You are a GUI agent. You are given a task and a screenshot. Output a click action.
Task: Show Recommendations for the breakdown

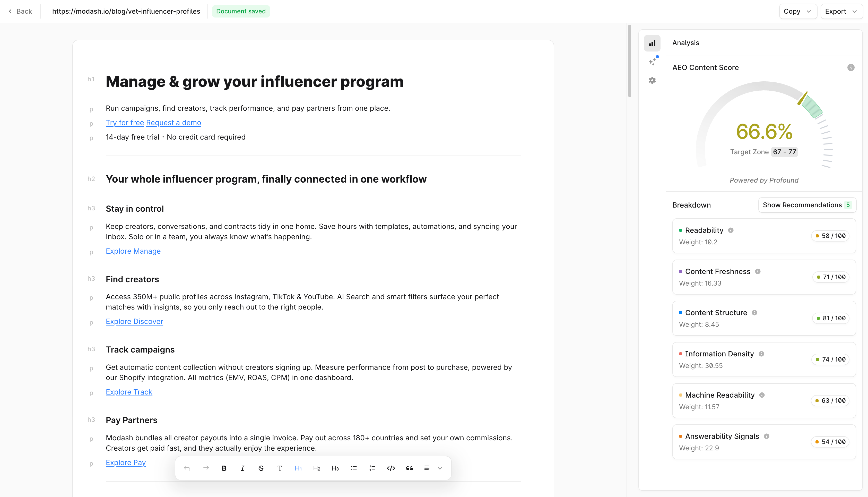pyautogui.click(x=807, y=205)
